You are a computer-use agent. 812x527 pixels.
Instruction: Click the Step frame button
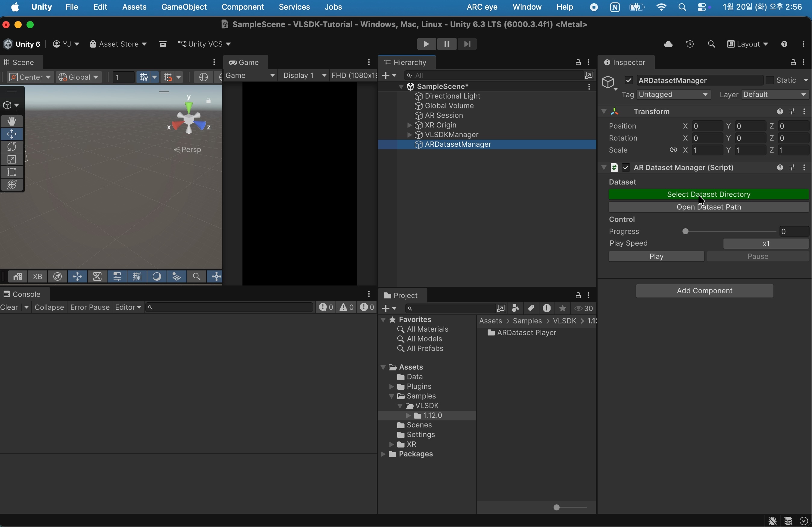click(467, 44)
